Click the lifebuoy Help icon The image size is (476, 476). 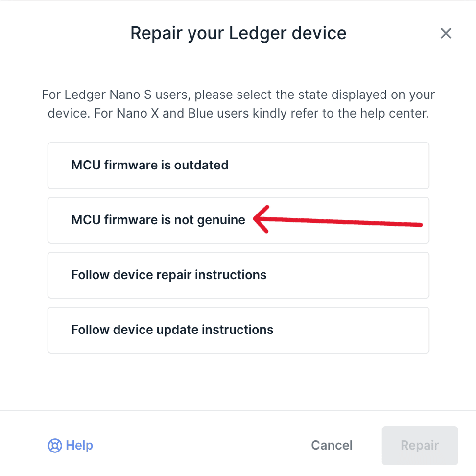click(54, 445)
